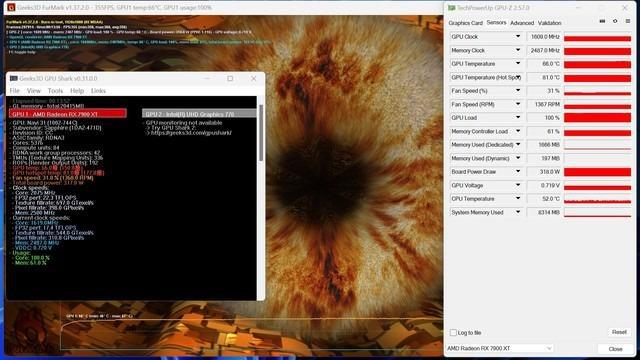This screenshot has height=360, width=640.
Task: Switch to the Graphics Card tab
Action: 465,23
